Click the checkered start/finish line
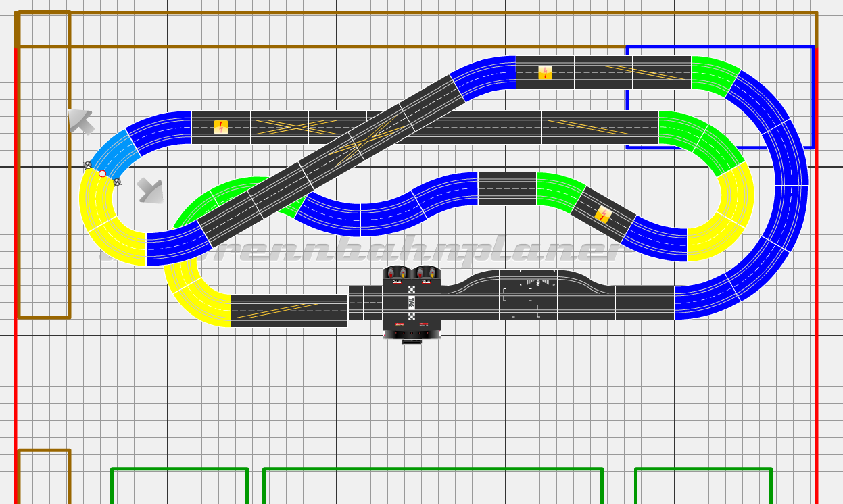This screenshot has height=504, width=843. point(412,303)
